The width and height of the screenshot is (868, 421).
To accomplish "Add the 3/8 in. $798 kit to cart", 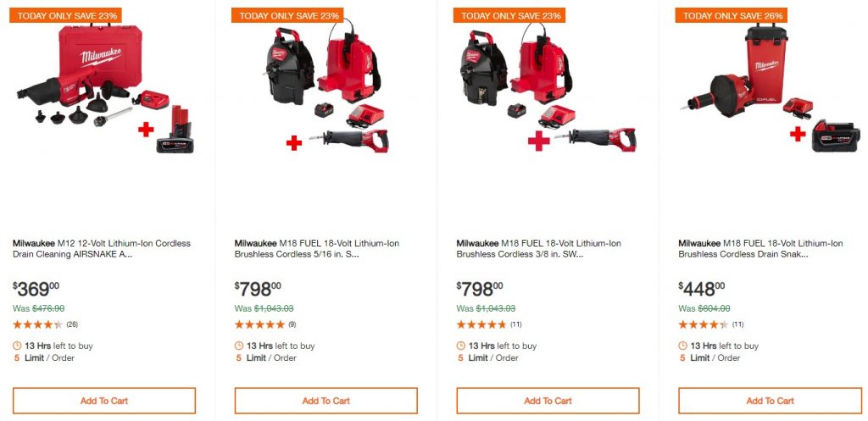I will pyautogui.click(x=548, y=401).
